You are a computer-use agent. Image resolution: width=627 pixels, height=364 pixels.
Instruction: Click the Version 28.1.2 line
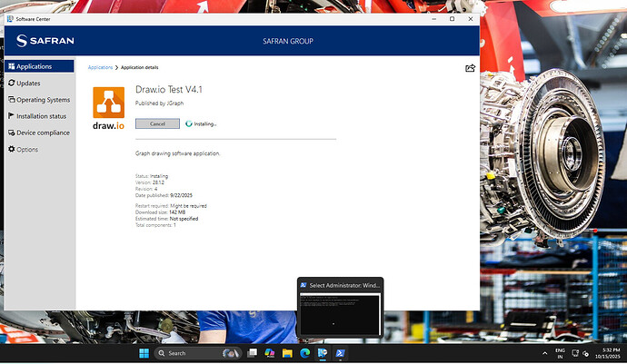(150, 182)
